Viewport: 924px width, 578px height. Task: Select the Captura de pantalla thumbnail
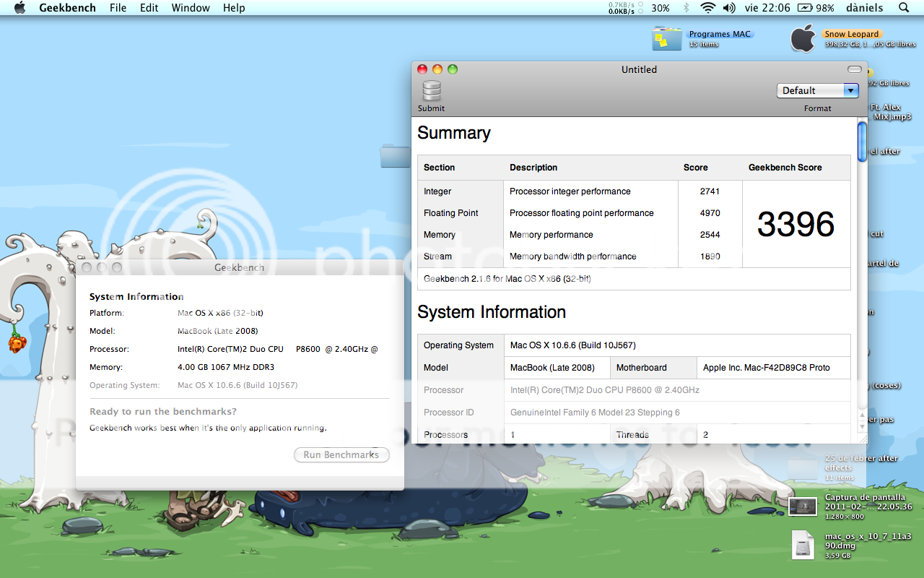803,506
